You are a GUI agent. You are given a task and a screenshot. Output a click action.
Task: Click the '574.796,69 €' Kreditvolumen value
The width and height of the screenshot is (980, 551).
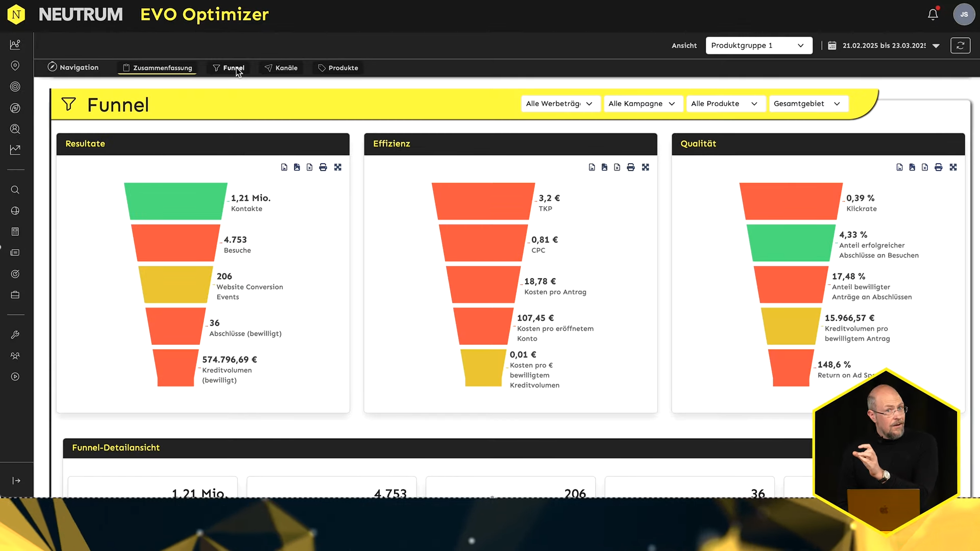pos(230,360)
